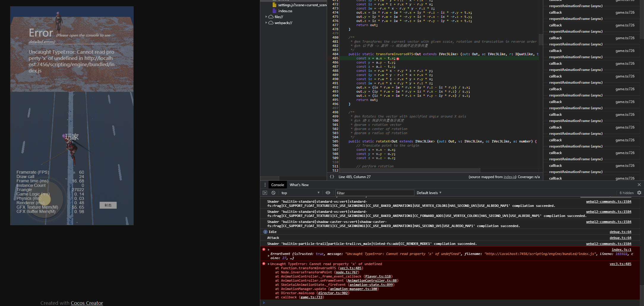Open the index.js source-mapped link in status bar
The width and height of the screenshot is (644, 306).
tap(509, 177)
